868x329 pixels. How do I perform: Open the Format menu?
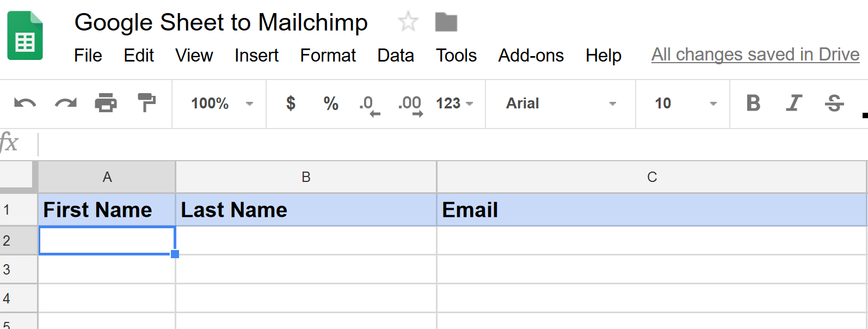click(x=328, y=55)
